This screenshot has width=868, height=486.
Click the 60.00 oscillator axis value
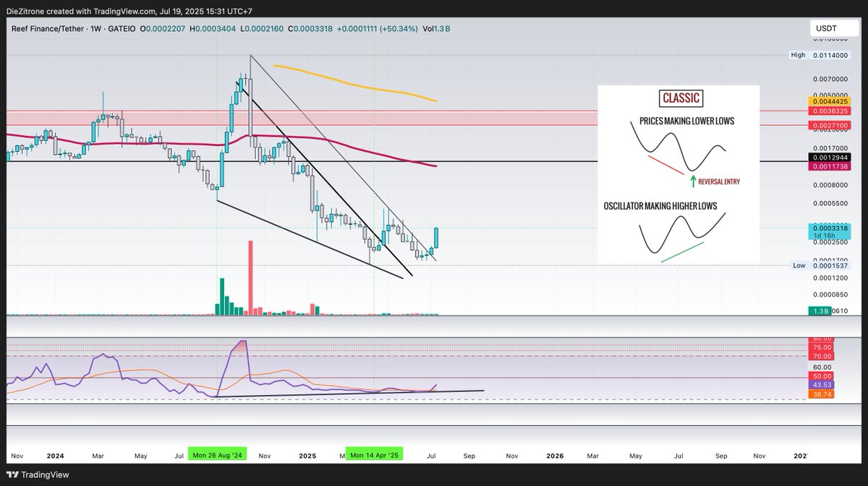pyautogui.click(x=822, y=367)
